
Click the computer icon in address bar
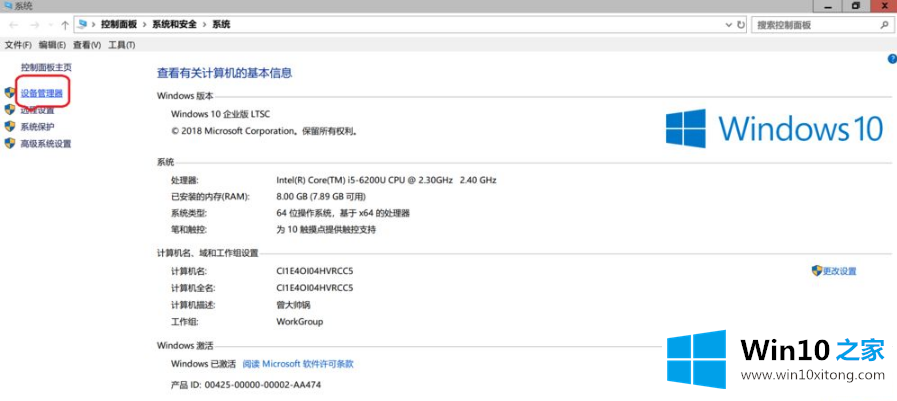point(83,25)
